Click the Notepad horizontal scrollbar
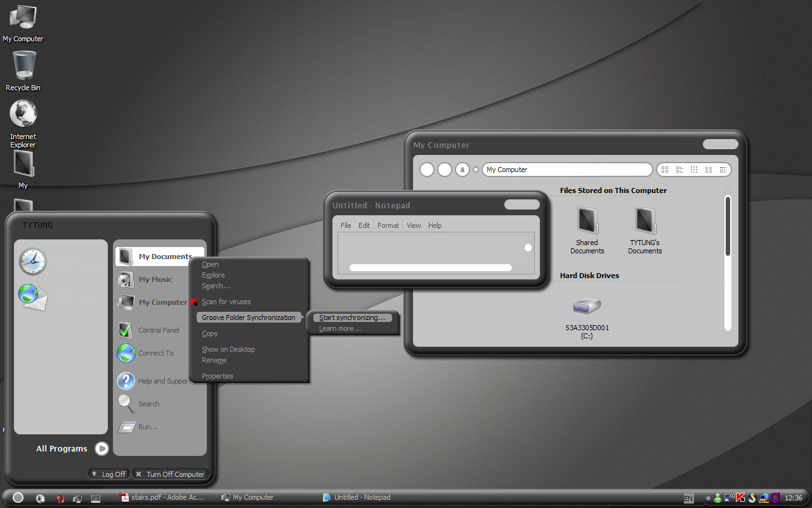The height and width of the screenshot is (508, 812). (431, 267)
